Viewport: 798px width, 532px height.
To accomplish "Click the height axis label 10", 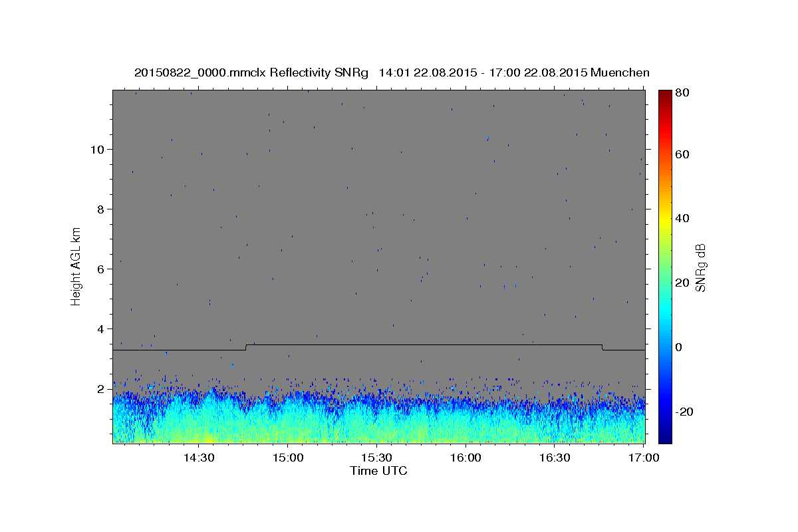I will (x=98, y=149).
